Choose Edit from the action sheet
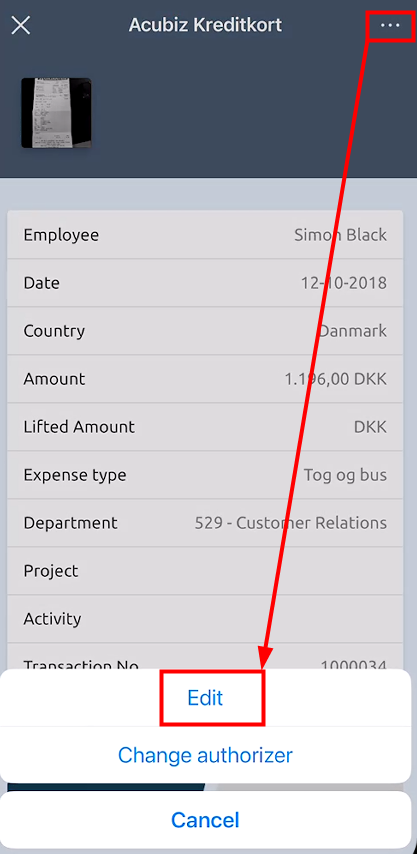 pos(205,698)
